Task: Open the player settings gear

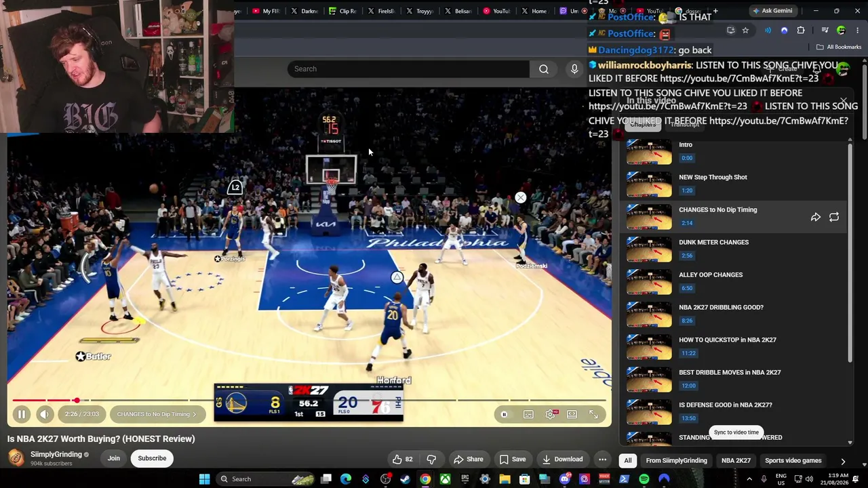Action: click(x=550, y=414)
